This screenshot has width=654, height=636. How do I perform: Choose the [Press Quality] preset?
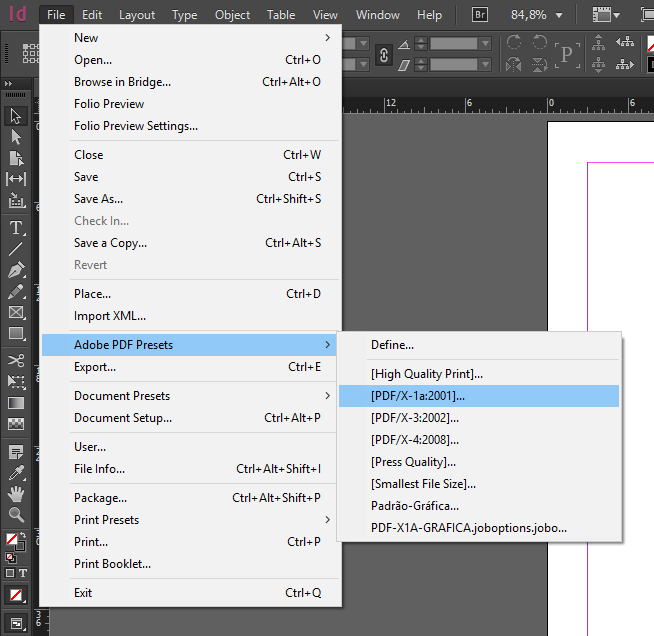pos(479,462)
